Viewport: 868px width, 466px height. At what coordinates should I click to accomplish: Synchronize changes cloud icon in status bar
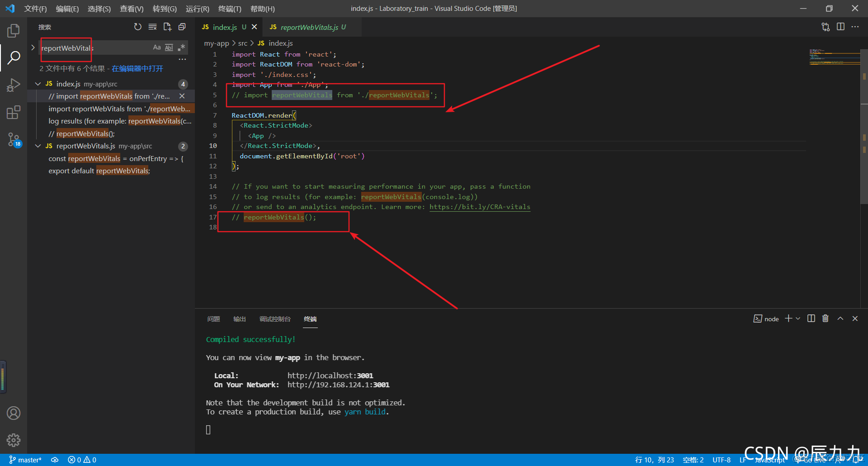click(x=55, y=460)
